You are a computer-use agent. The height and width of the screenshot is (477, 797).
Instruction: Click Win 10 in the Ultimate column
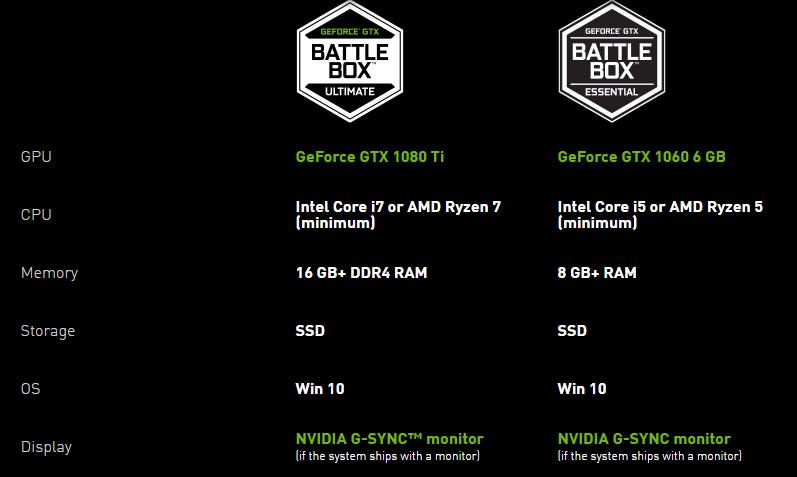click(x=320, y=389)
